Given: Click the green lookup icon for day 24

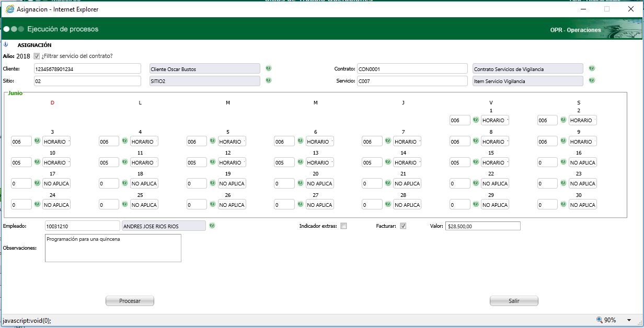Looking at the screenshot, I should [x=37, y=205].
